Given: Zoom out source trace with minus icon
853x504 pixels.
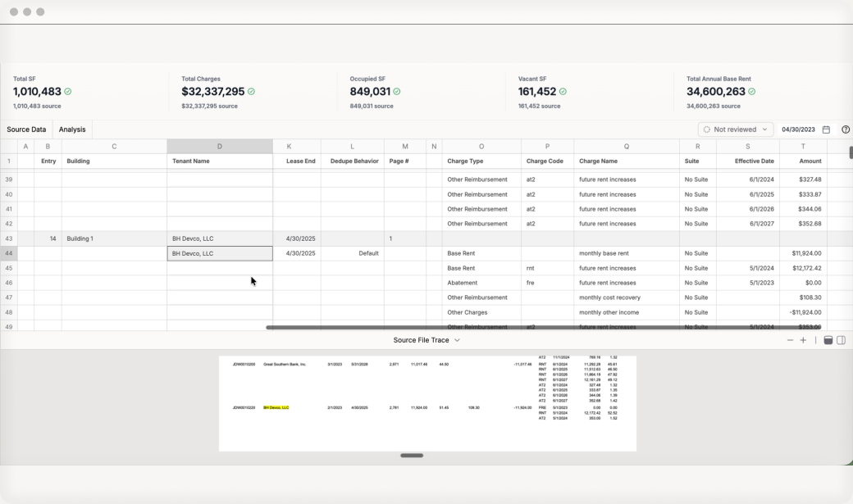Looking at the screenshot, I should (790, 340).
